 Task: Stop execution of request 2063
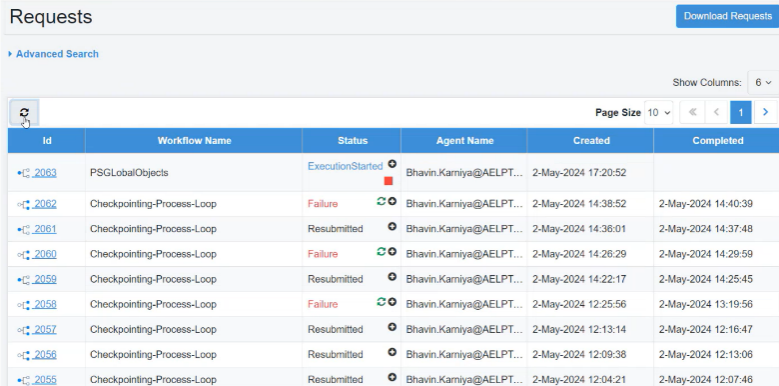pyautogui.click(x=389, y=181)
